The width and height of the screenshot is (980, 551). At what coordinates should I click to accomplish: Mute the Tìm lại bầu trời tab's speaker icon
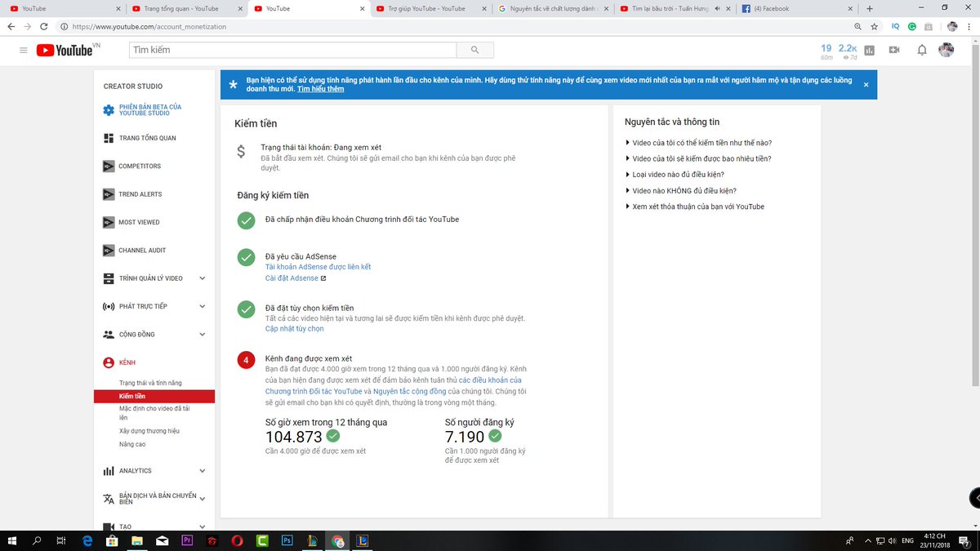717,8
